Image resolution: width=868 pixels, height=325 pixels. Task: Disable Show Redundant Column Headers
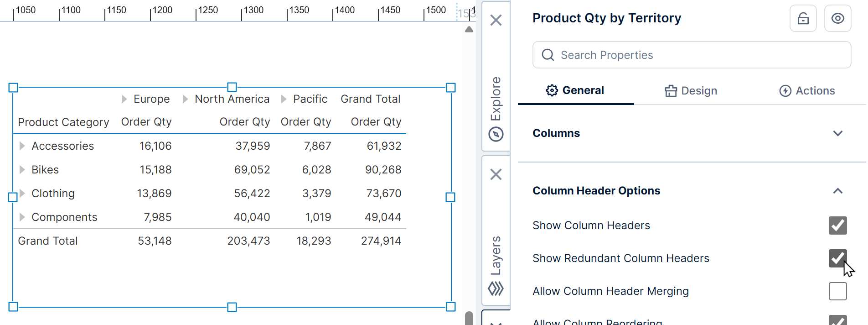837,258
